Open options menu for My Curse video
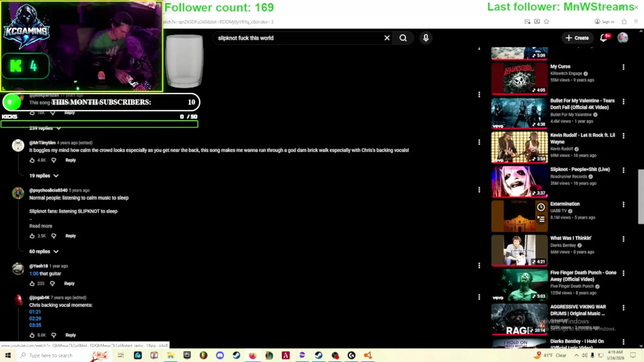Screen dimensions: 644x362 click(x=623, y=67)
